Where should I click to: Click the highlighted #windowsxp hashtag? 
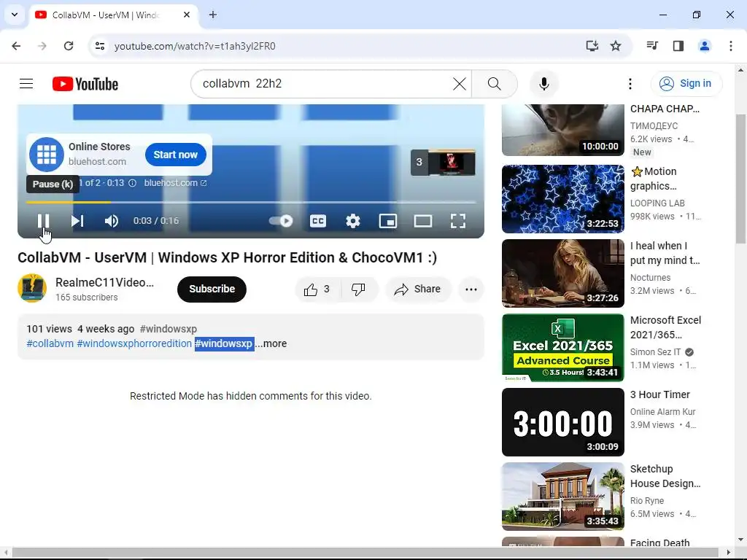click(x=223, y=343)
